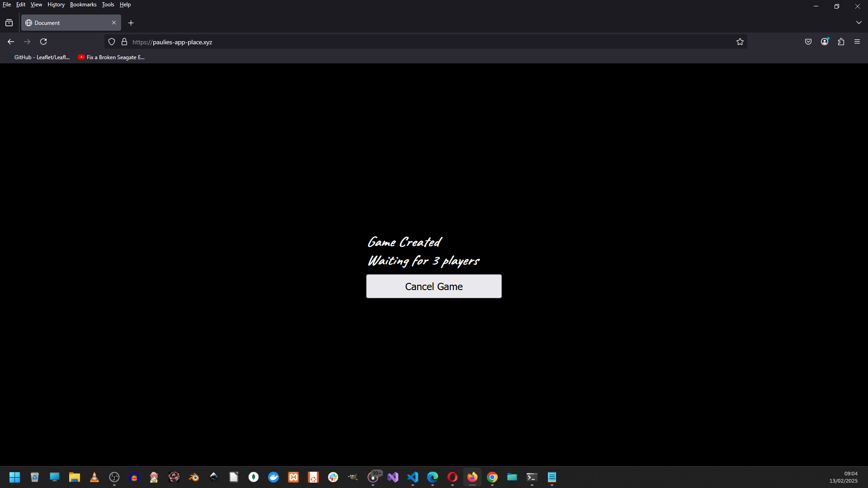
Task: Click the URL address field
Action: click(x=407, y=42)
